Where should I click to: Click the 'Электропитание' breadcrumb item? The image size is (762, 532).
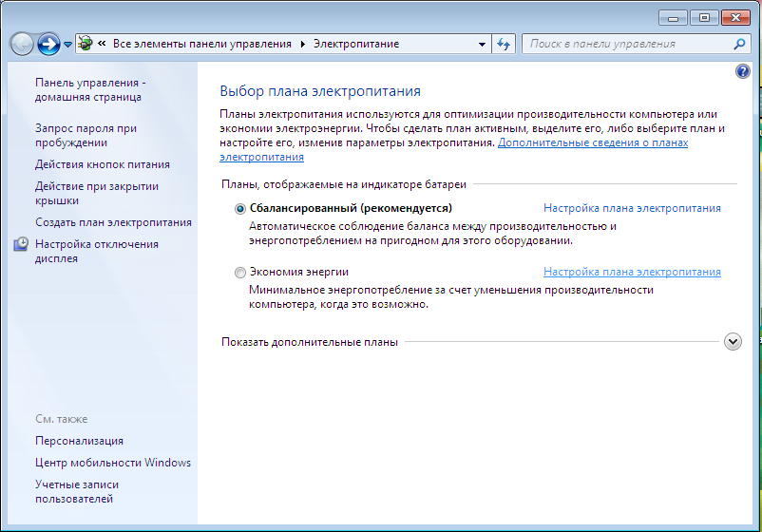click(x=356, y=44)
